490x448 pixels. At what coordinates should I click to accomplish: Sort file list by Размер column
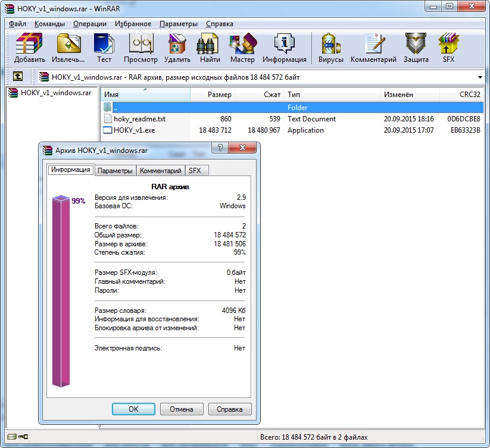[213, 94]
